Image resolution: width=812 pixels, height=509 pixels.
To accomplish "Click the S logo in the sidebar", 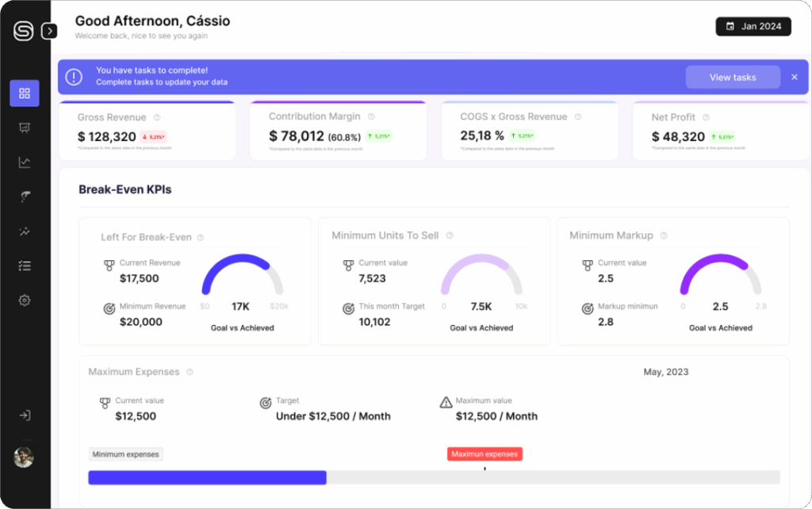I will click(x=23, y=31).
